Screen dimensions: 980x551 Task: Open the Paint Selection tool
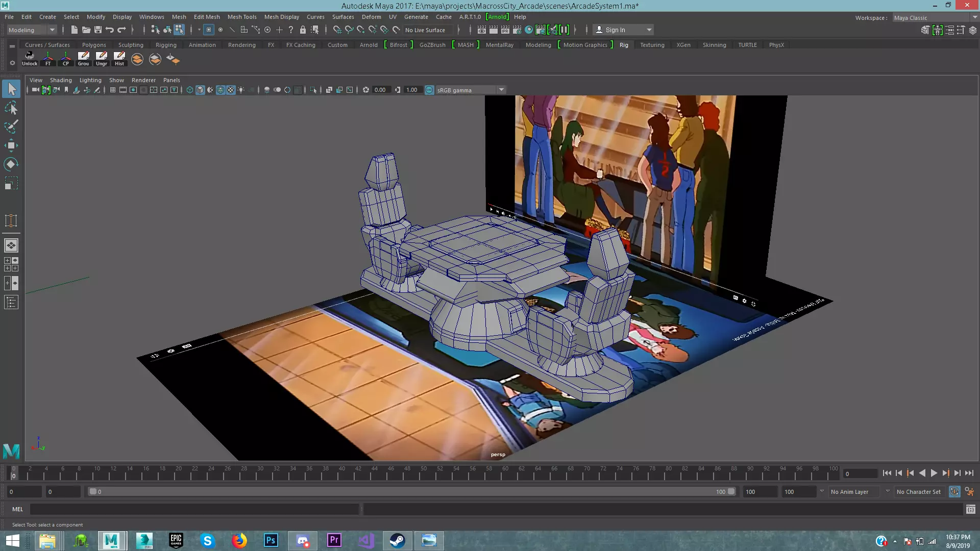click(x=11, y=127)
